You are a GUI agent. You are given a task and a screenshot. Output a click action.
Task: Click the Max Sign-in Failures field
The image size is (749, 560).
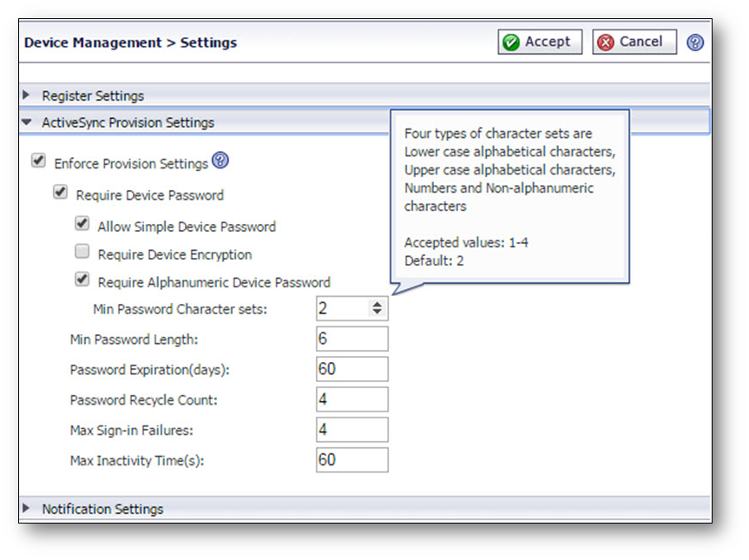(x=352, y=430)
